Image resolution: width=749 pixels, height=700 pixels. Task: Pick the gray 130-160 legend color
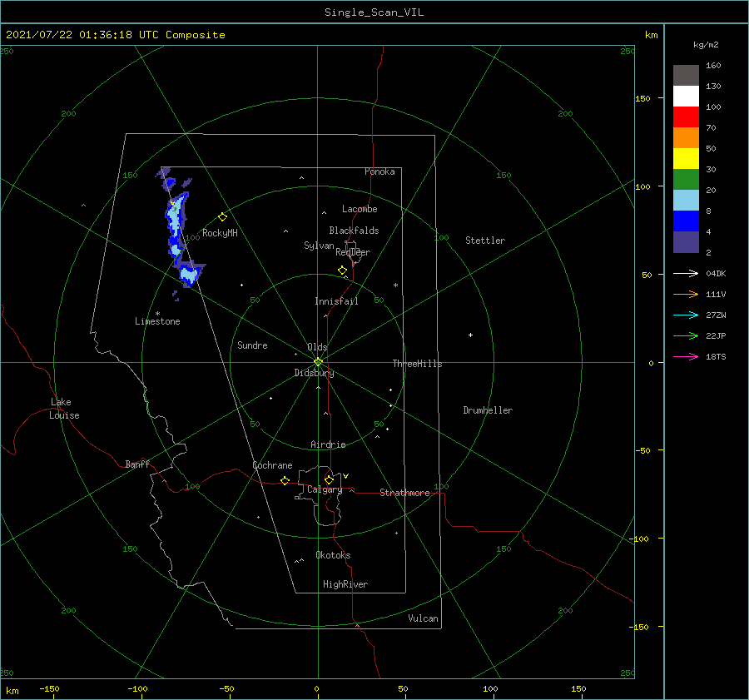click(686, 76)
